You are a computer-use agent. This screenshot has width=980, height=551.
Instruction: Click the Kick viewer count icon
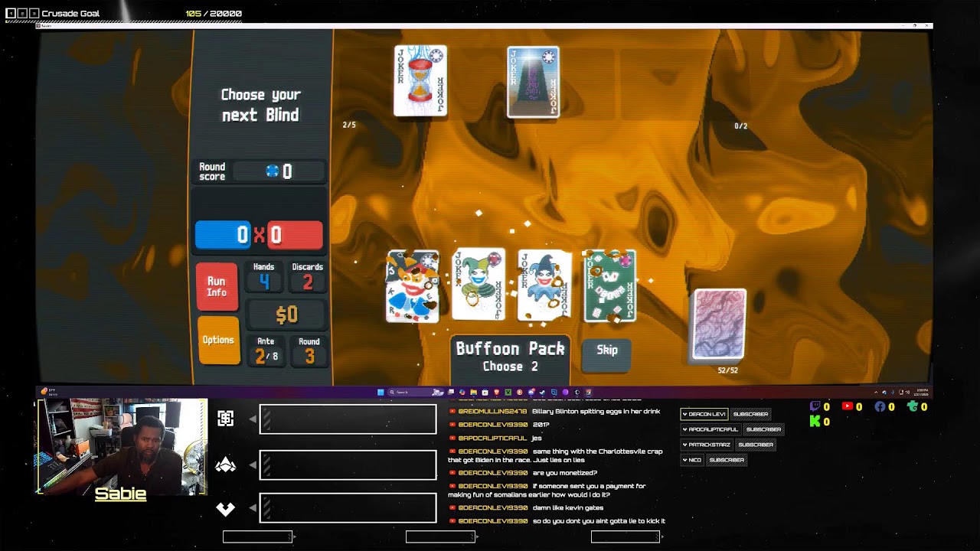tap(815, 422)
